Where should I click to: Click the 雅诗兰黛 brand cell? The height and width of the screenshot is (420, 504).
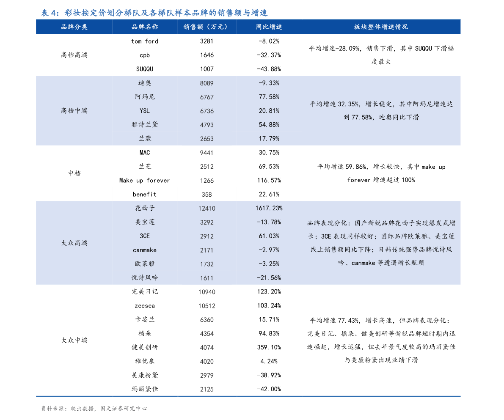tap(145, 125)
